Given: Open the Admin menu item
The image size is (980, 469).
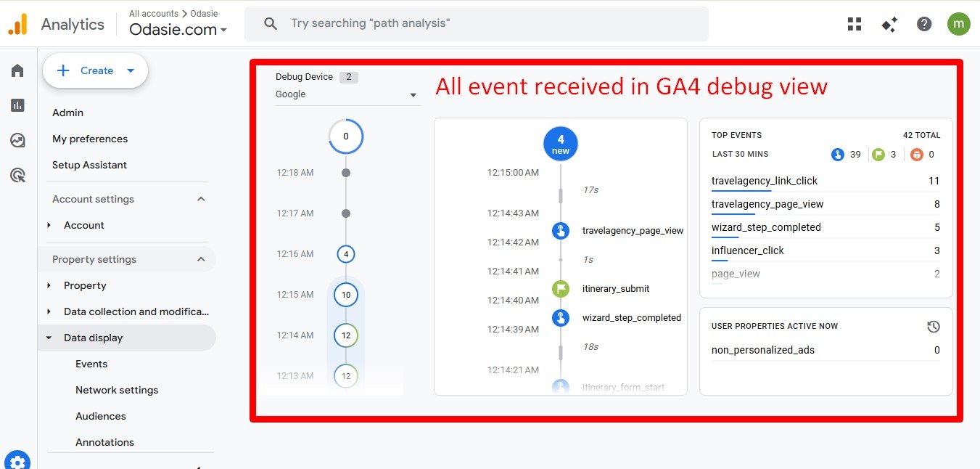Looking at the screenshot, I should click(67, 113).
